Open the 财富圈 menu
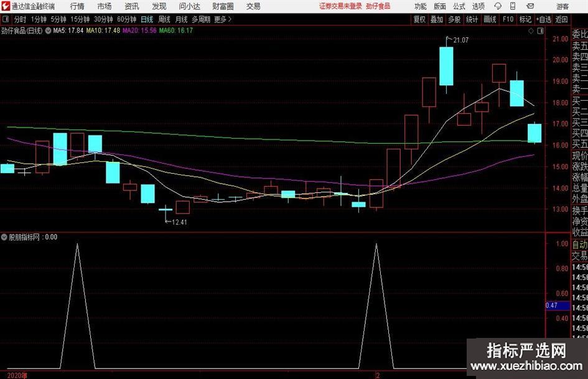 (223, 6)
